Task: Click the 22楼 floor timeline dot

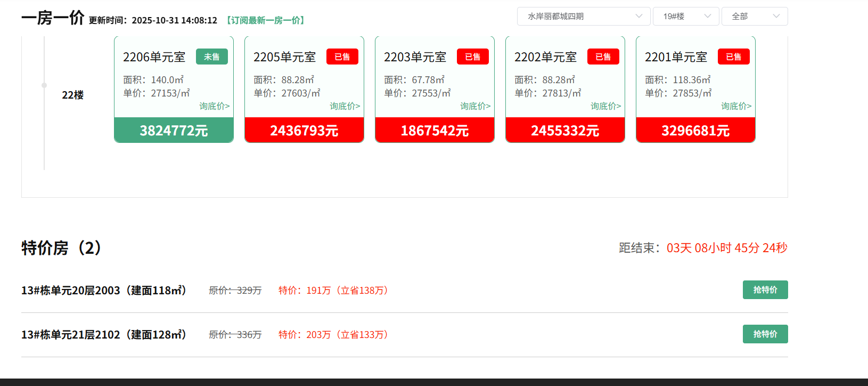Action: (44, 85)
